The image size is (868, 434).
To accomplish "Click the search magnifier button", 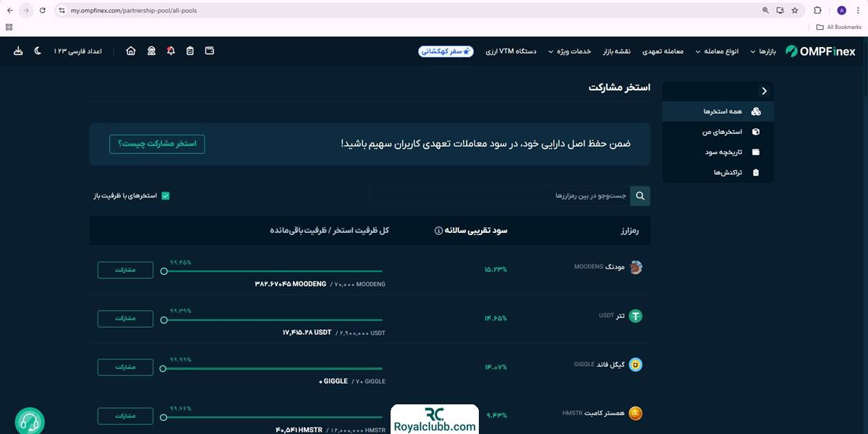I will tap(640, 196).
